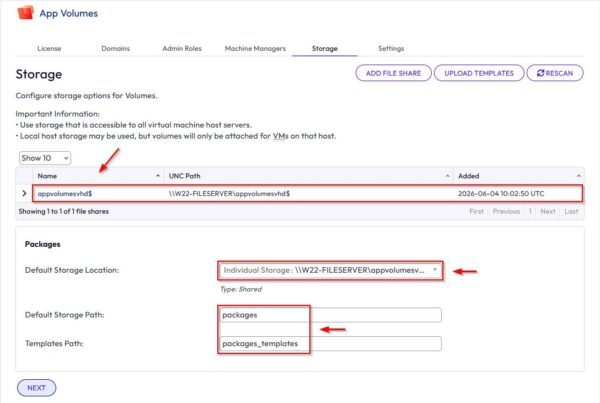
Task: Go to the First pagination page
Action: click(476, 211)
